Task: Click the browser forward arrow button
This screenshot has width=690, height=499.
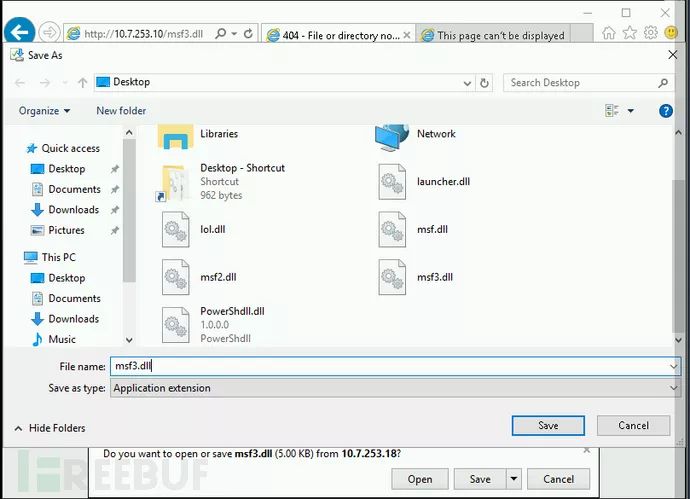Action: coord(49,32)
